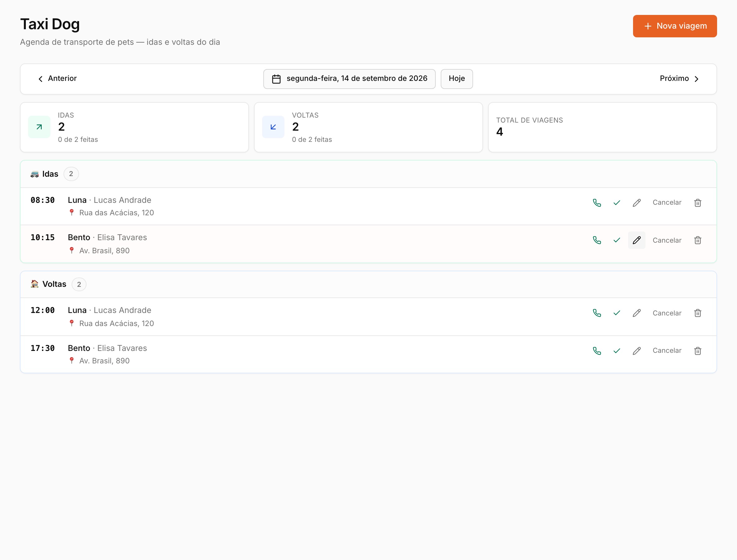
Task: Select the Total de Viagens card
Action: (x=602, y=127)
